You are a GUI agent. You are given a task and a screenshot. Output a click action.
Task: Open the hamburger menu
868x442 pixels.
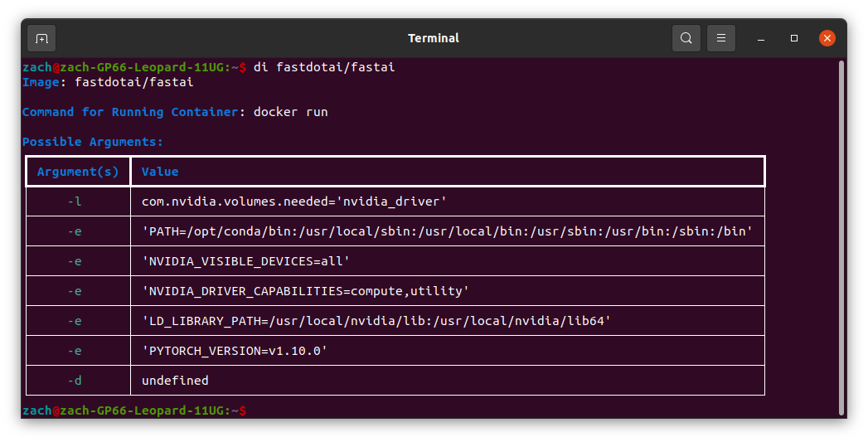(x=720, y=38)
